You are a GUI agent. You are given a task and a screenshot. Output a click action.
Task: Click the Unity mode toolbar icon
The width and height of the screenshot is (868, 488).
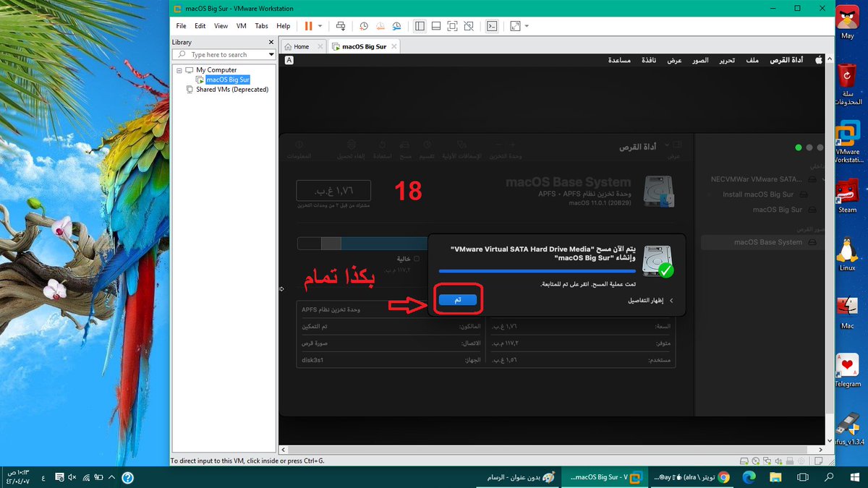(469, 26)
